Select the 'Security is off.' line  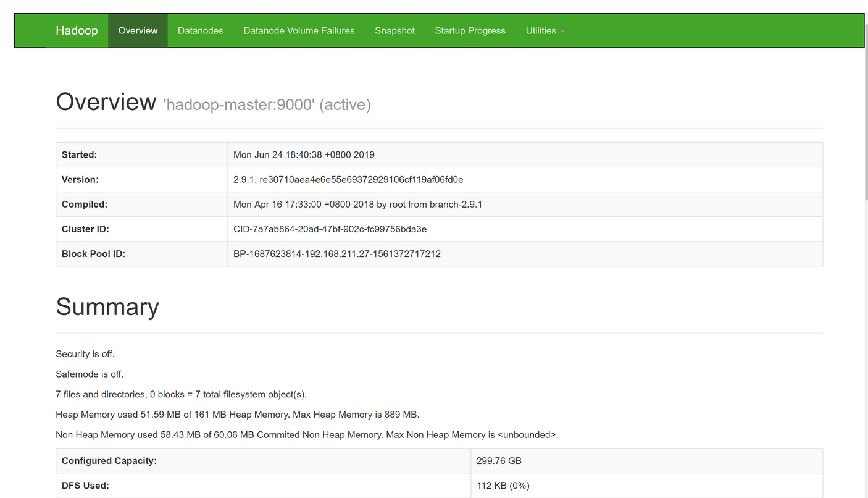click(x=85, y=354)
